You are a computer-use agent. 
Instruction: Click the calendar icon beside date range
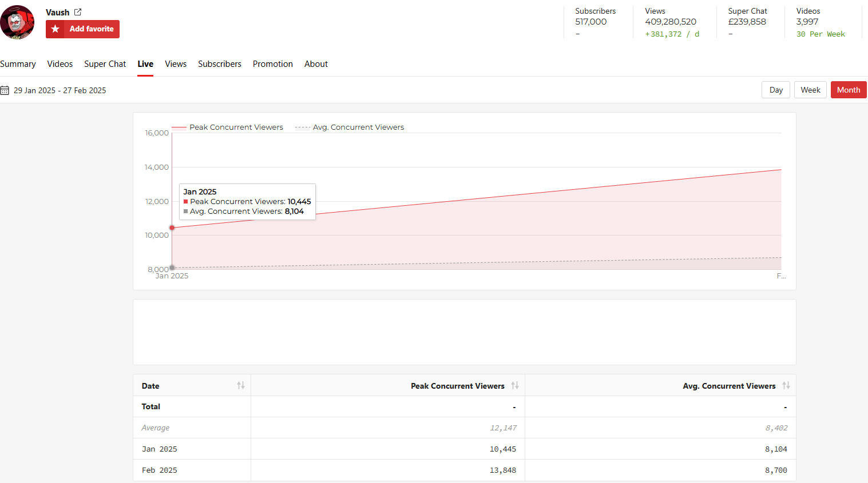[5, 90]
